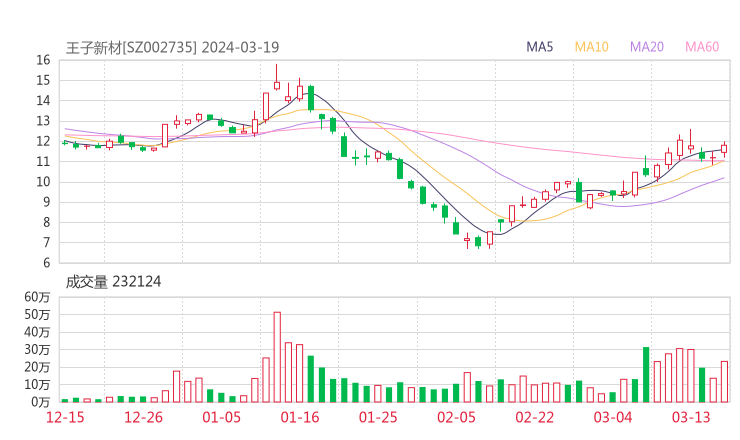740x440 pixels.
Task: Click the 12-15 date axis label
Action: coord(65,417)
